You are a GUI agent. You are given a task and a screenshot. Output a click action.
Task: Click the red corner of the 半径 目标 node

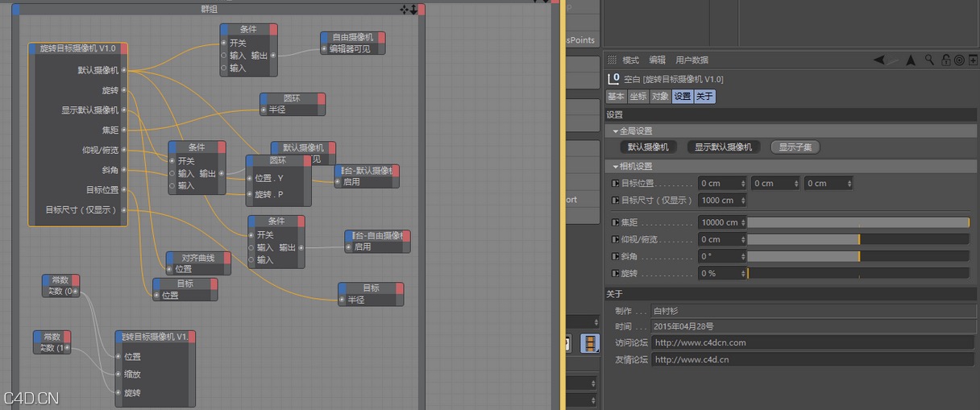point(399,288)
